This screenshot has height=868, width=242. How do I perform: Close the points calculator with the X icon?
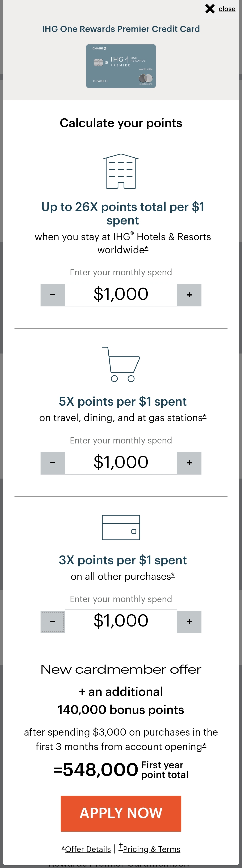click(x=210, y=9)
